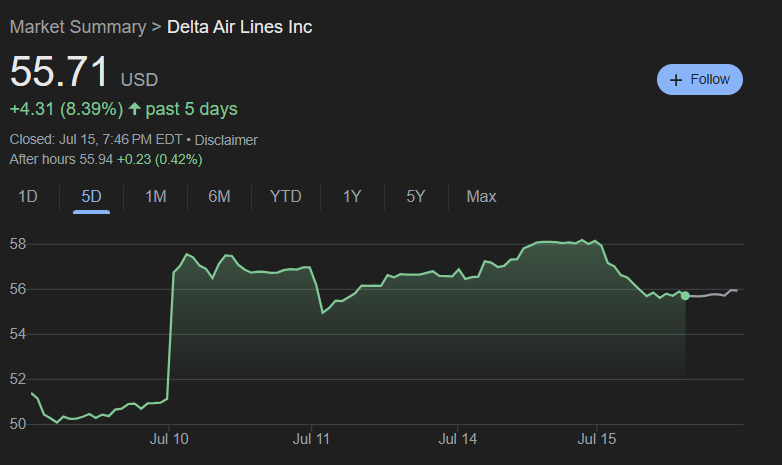
Task: Click the Market Summary breadcrumb
Action: 77,27
